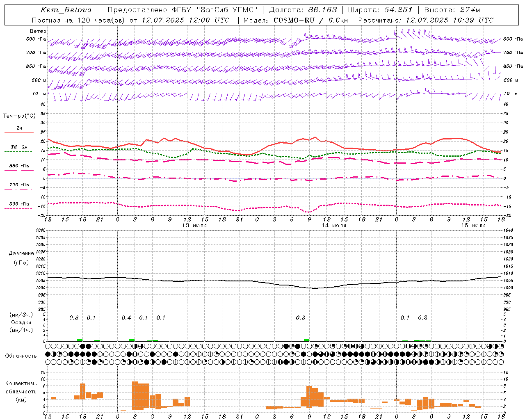Click the model name COSMO-RU / 6.6км
525x420 pixels.
[x=310, y=20]
